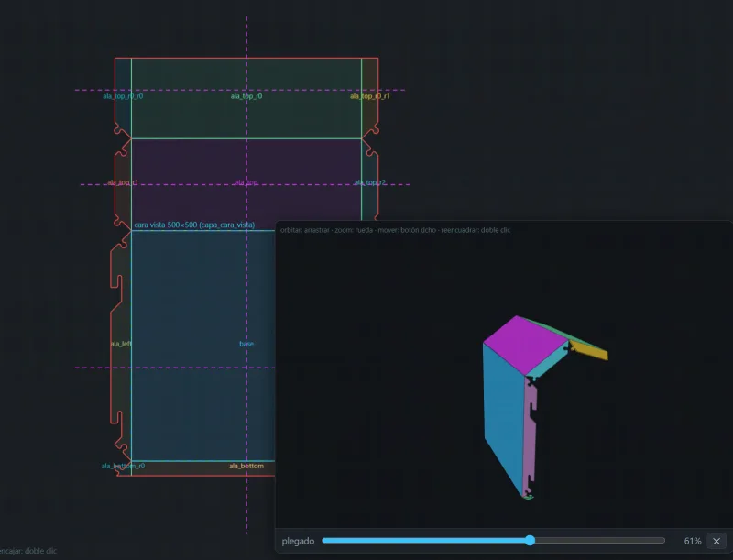Select the ala_bottom_r0 panel label
The width and height of the screenshot is (733, 560).
click(x=123, y=466)
